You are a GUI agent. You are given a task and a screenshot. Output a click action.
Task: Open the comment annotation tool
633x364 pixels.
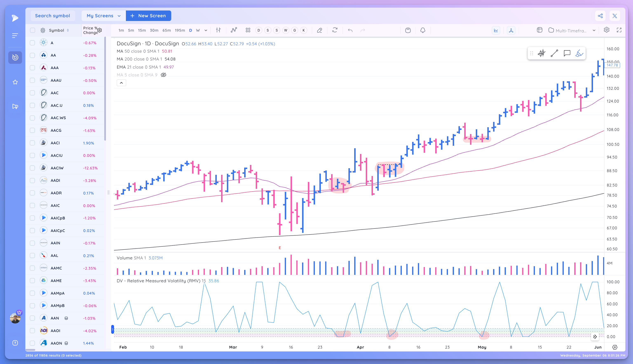click(x=567, y=53)
